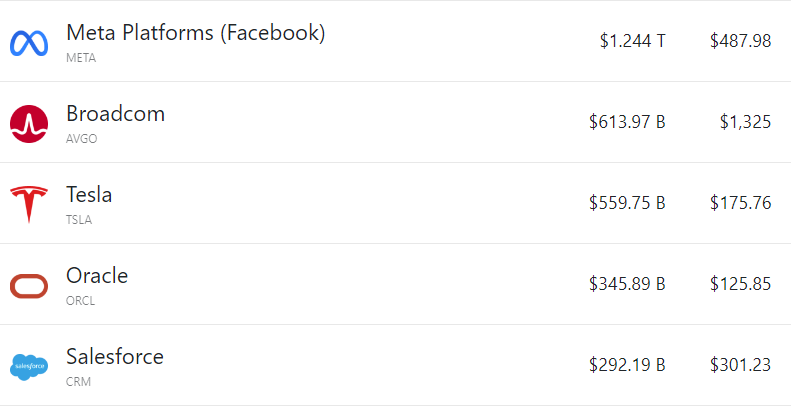Click the META ticker symbol
The height and width of the screenshot is (410, 791).
81,58
